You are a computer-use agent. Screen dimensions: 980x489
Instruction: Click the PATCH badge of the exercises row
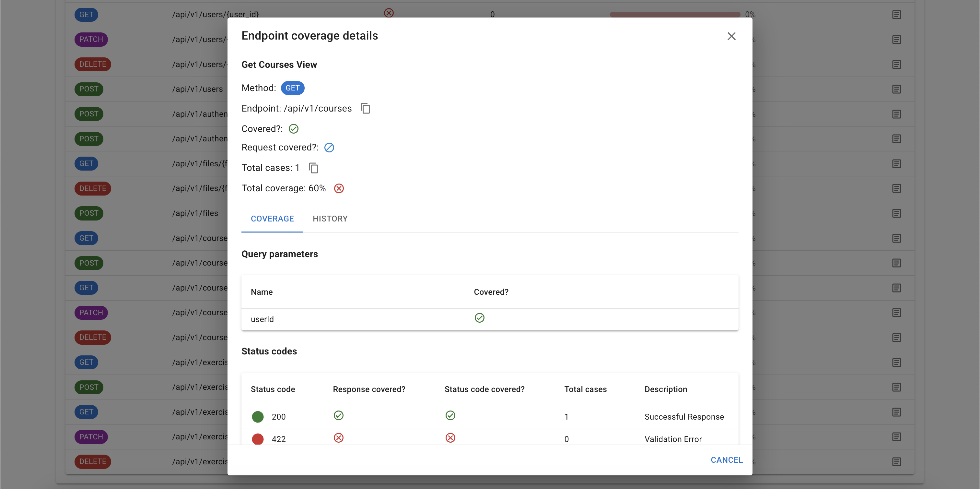click(x=91, y=436)
